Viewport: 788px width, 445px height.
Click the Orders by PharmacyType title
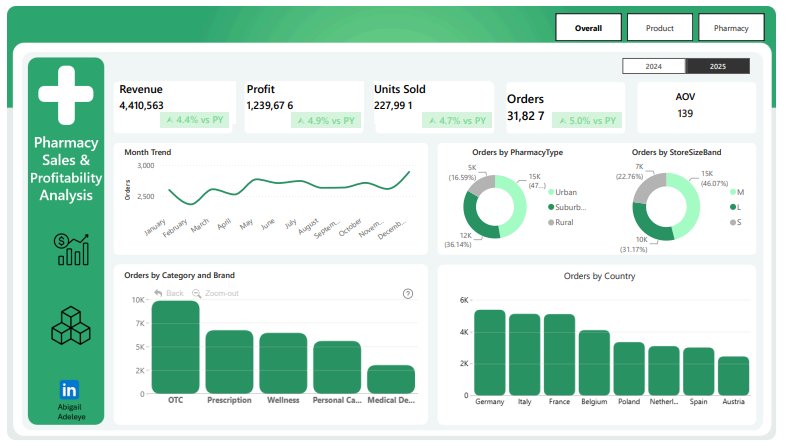click(x=518, y=152)
